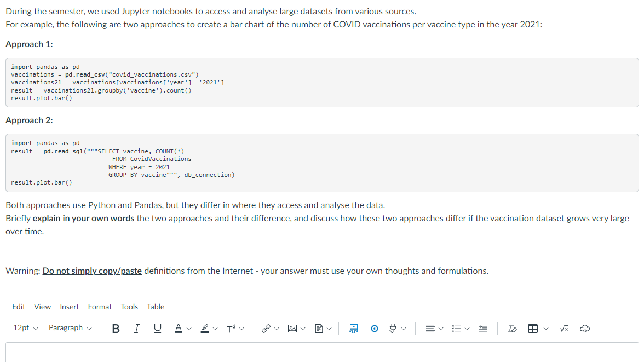Viewport: 644px width, 362px height.
Task: Click 'explain in your own words' underlined text
Action: coord(83,218)
